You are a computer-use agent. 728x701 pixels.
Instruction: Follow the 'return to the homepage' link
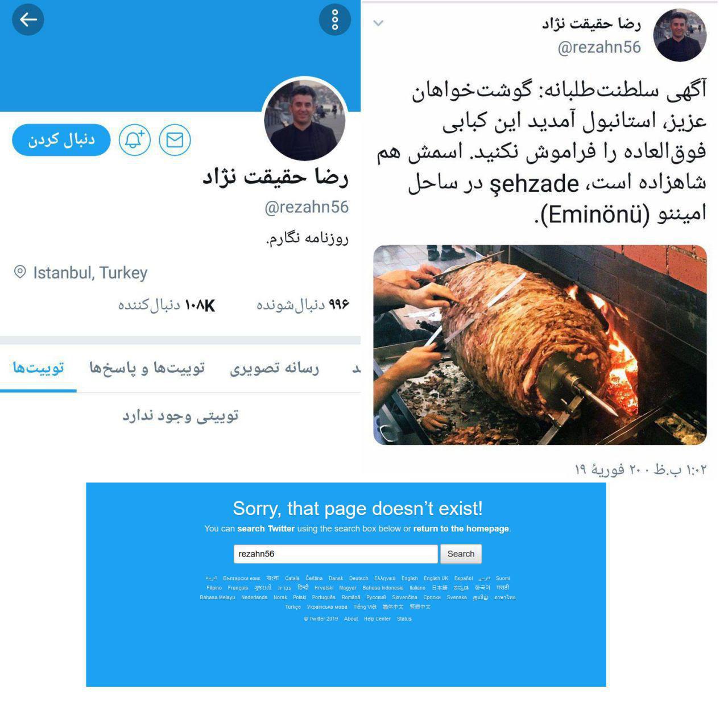pos(461,529)
